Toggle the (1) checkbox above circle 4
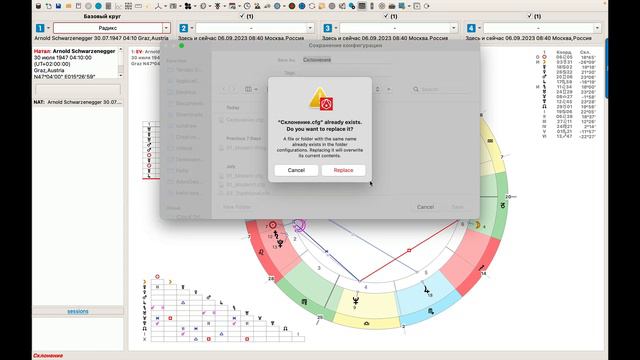The height and width of the screenshot is (360, 640). (x=529, y=16)
